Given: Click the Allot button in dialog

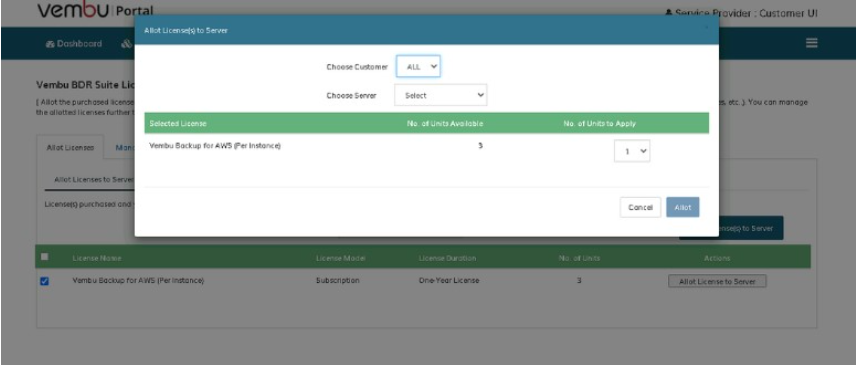Looking at the screenshot, I should click(682, 207).
